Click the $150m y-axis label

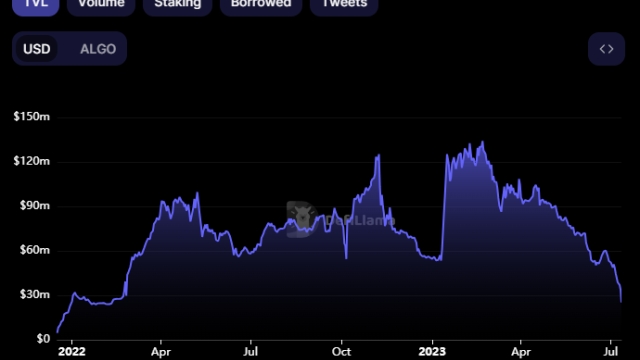31,117
